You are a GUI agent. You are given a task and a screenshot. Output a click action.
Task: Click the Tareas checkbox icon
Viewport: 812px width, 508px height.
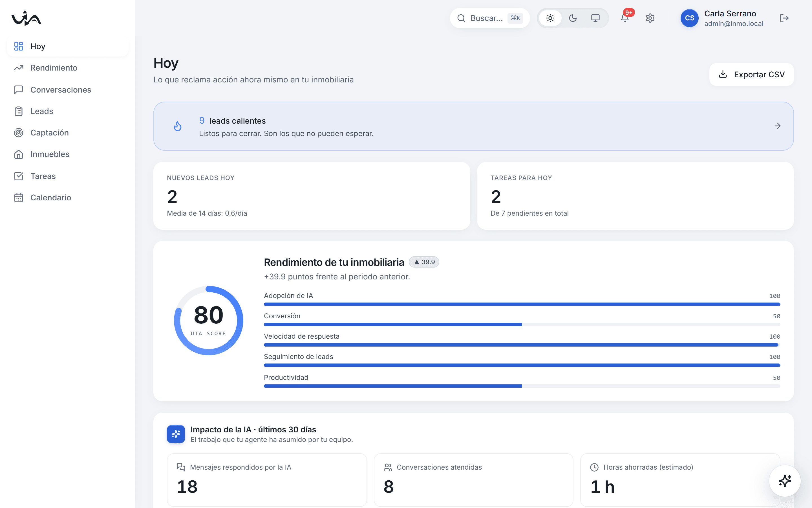pyautogui.click(x=18, y=176)
